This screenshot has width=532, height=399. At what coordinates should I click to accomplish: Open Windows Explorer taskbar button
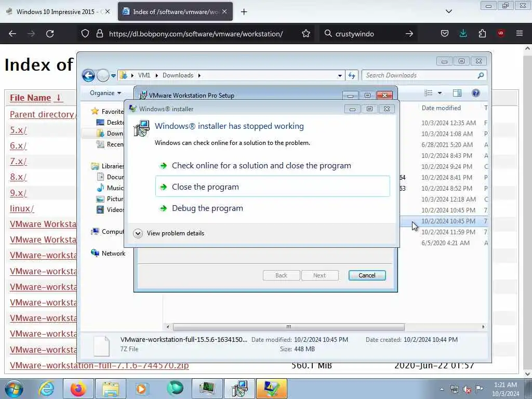[111, 389]
